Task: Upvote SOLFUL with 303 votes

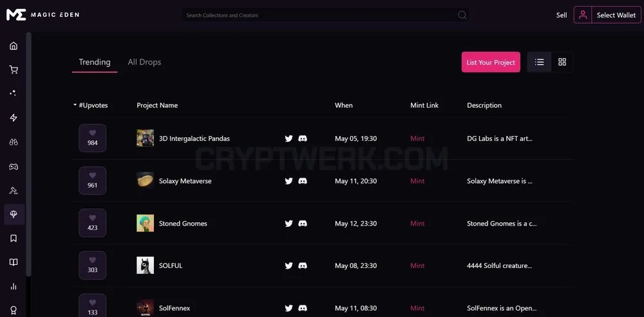Action: (x=92, y=265)
